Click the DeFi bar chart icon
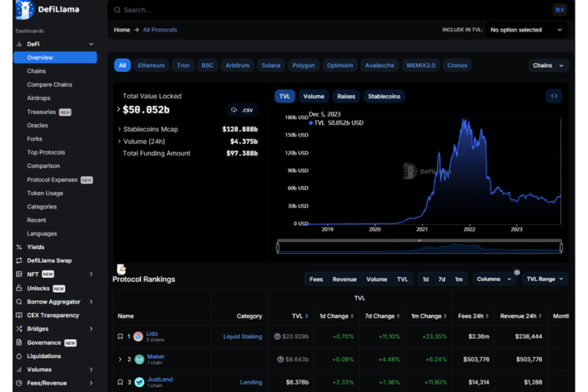 (x=19, y=44)
